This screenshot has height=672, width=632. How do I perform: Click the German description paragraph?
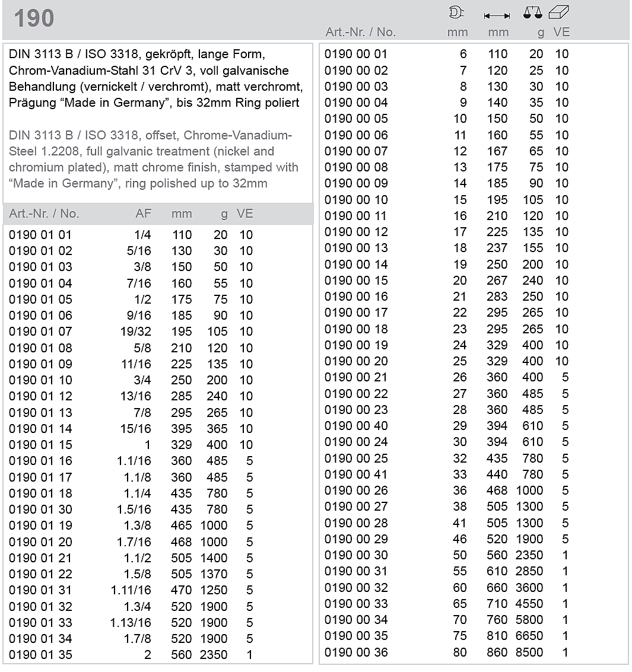coord(157,78)
